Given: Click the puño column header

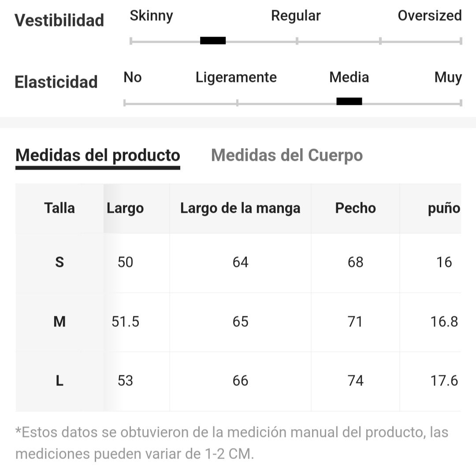Looking at the screenshot, I should [444, 208].
